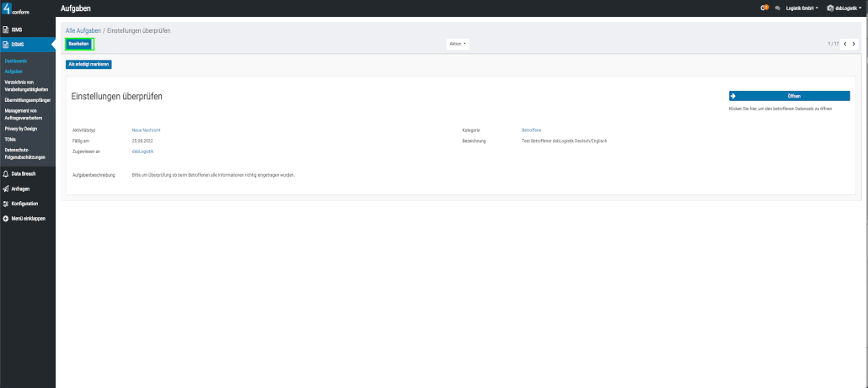Viewport: 868px width, 388px height.
Task: Open the ISMS sidebar menu
Action: point(17,29)
